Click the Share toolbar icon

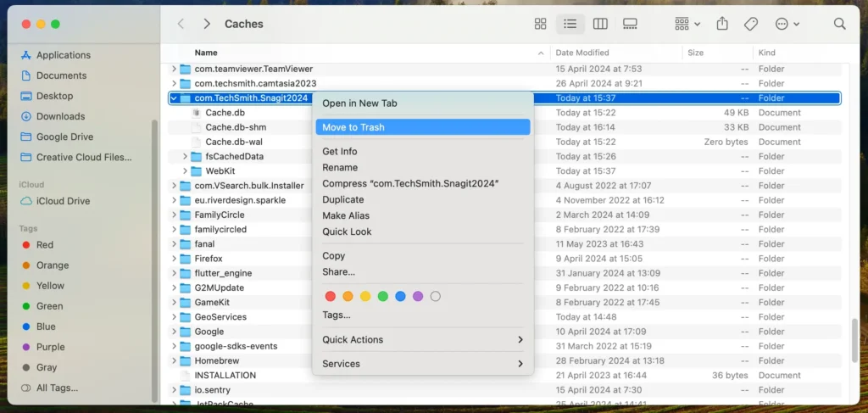click(722, 24)
